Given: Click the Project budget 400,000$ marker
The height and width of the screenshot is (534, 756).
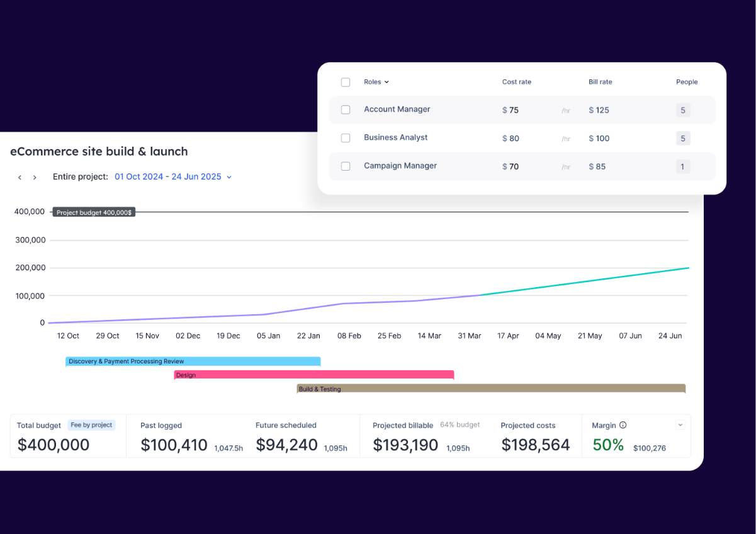Looking at the screenshot, I should (x=94, y=212).
